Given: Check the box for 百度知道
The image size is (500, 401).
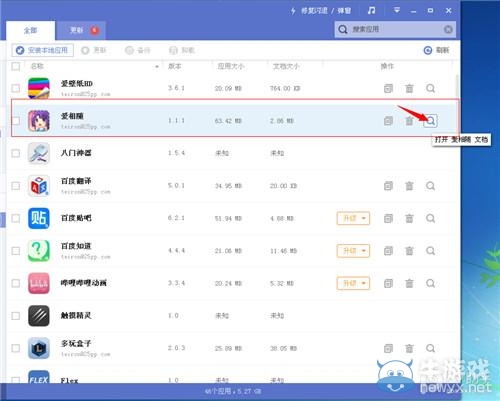Looking at the screenshot, I should pos(16,251).
